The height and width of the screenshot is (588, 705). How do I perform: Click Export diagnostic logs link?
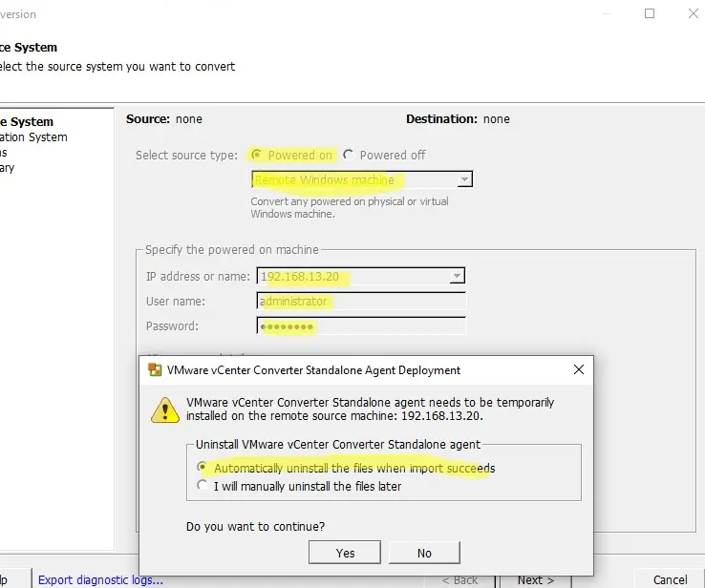point(100,580)
